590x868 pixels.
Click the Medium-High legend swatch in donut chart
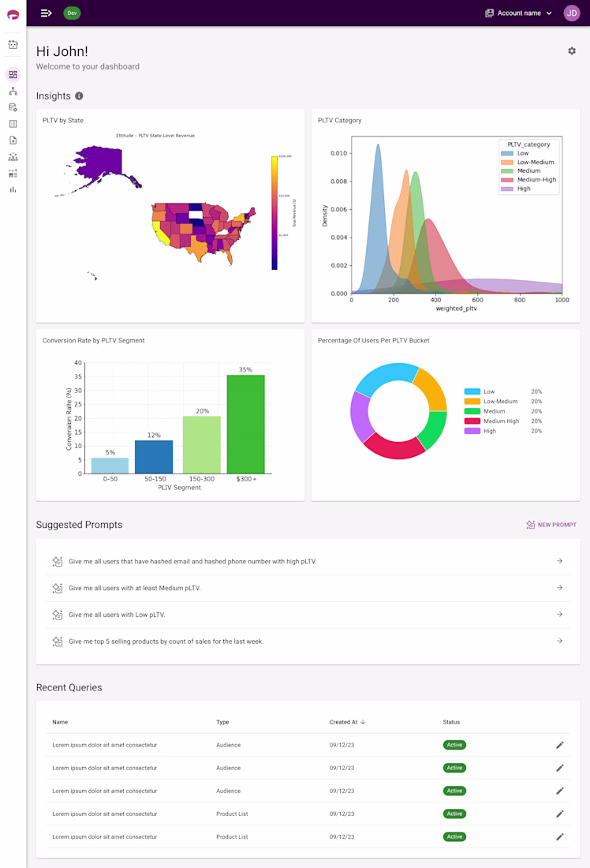point(472,421)
